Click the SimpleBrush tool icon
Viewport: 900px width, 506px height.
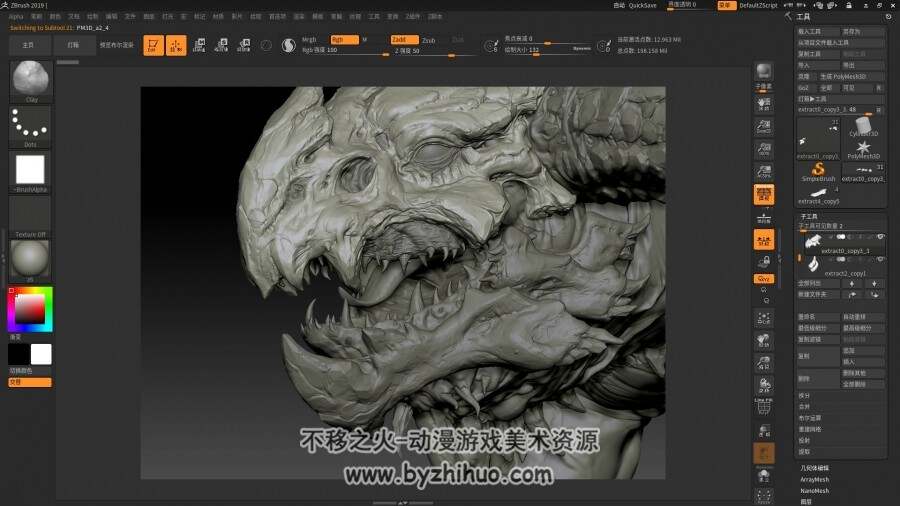click(x=818, y=172)
